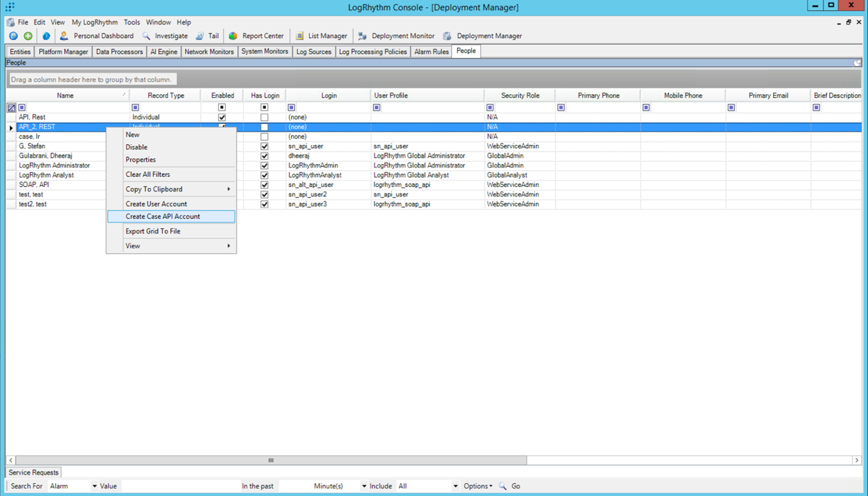Image resolution: width=868 pixels, height=496 pixels.
Task: Click the row selector arrow for API_2, REST
Action: tap(11, 128)
